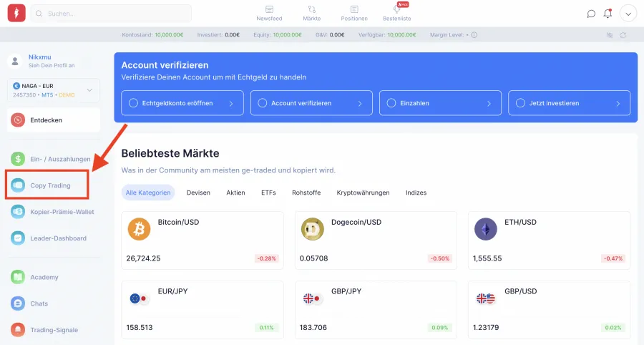Click the Nikxmu profile avatar
644x345 pixels.
(15, 61)
